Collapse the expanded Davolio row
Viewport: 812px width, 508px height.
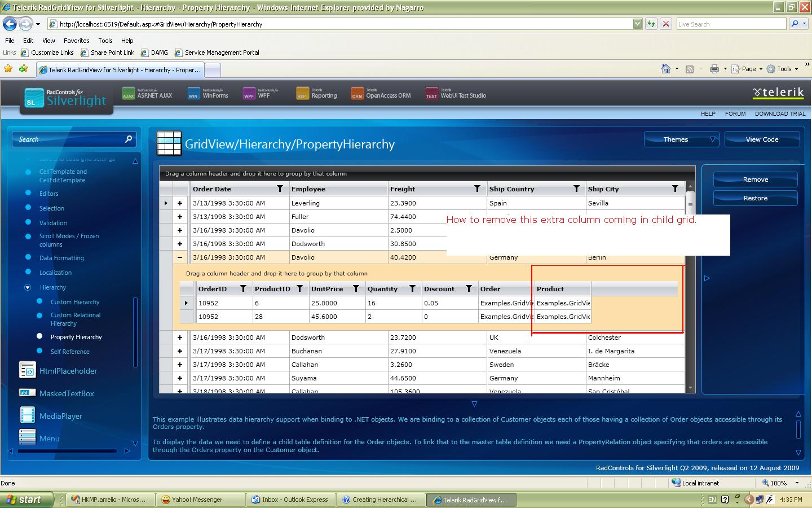[x=180, y=257]
